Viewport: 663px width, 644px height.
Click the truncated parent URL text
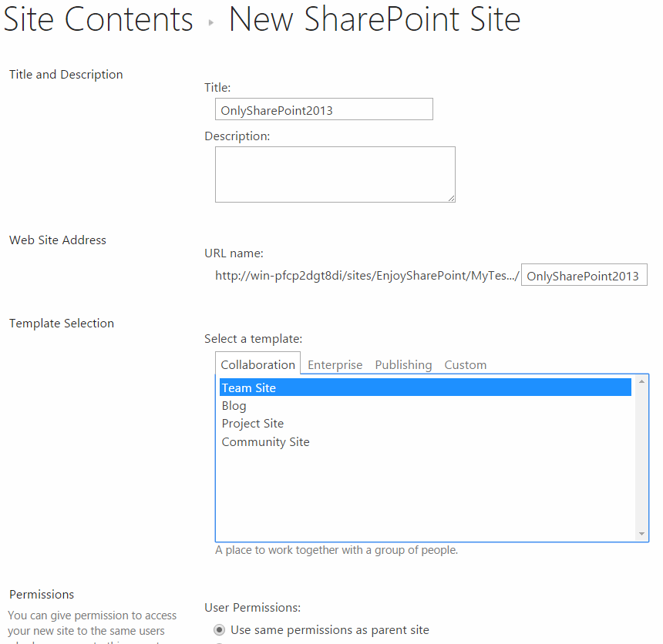[367, 276]
